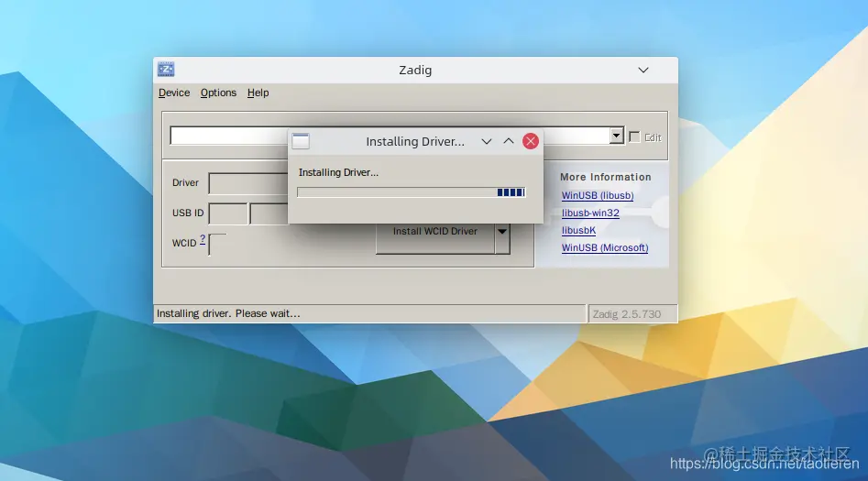Open the WinUSB (Microsoft) link

click(605, 248)
